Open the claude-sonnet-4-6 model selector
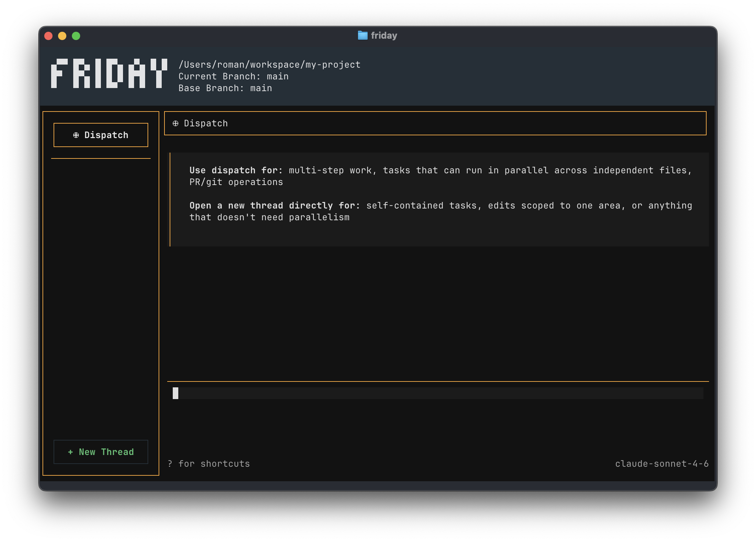 coord(662,464)
